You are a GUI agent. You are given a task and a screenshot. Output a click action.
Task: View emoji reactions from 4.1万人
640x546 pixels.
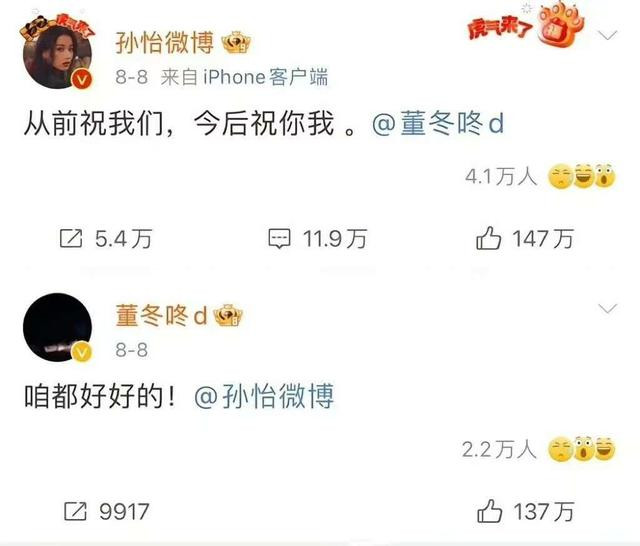coord(581,176)
